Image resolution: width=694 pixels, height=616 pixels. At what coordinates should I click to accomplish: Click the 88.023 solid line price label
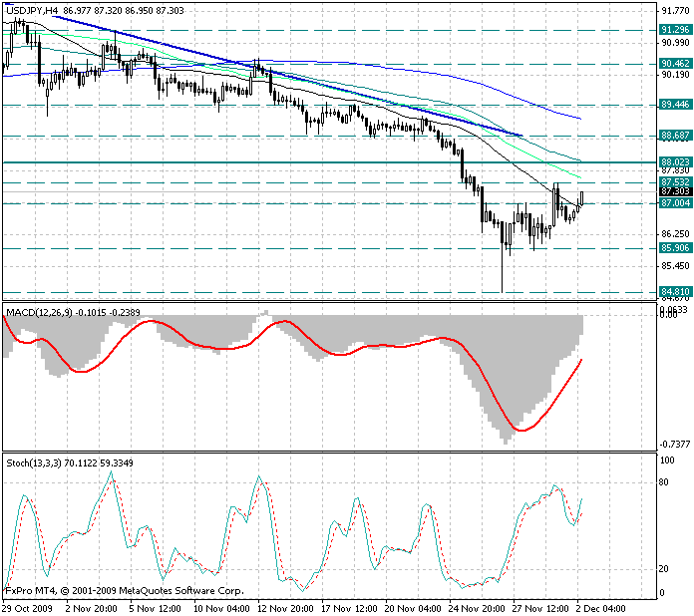pyautogui.click(x=675, y=161)
